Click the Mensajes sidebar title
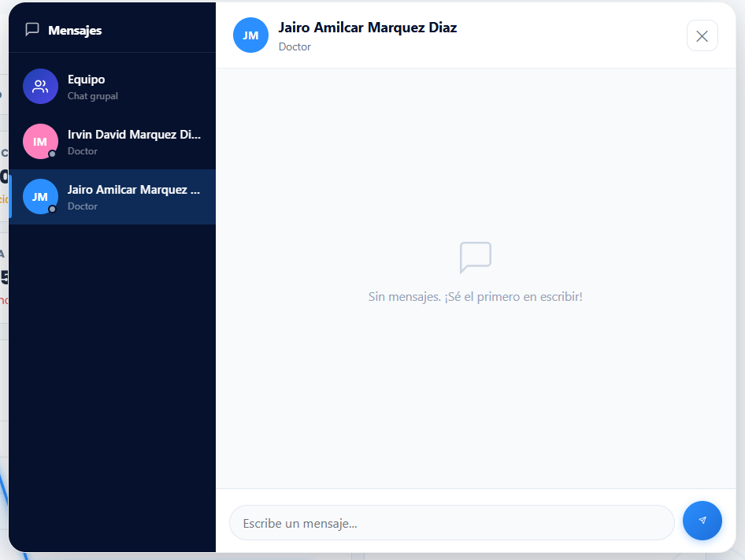This screenshot has width=745, height=560. (75, 31)
